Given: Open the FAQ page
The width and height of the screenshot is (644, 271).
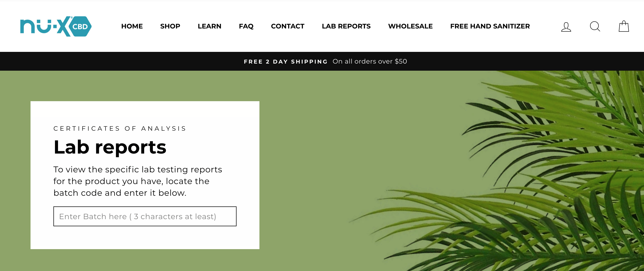Looking at the screenshot, I should 246,26.
